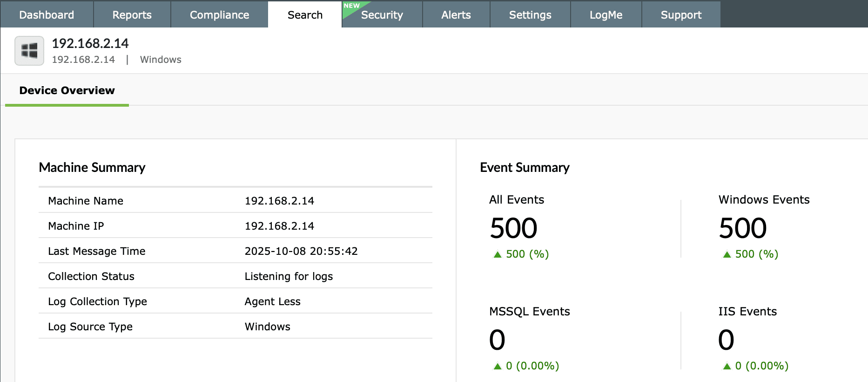Click the 0 (0.00%) change under IIS Events
The image size is (868, 382).
[x=762, y=366]
